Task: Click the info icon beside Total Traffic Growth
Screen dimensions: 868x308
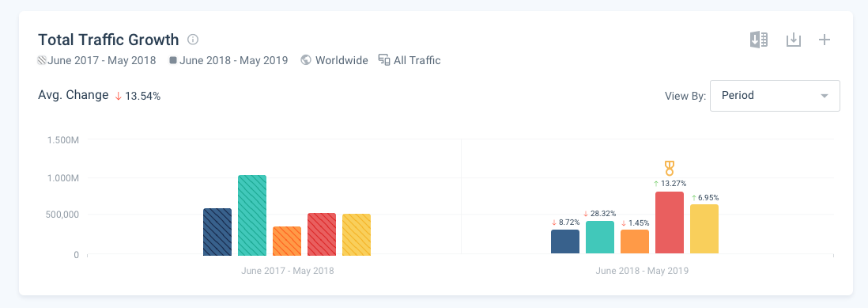Action: pyautogui.click(x=193, y=40)
